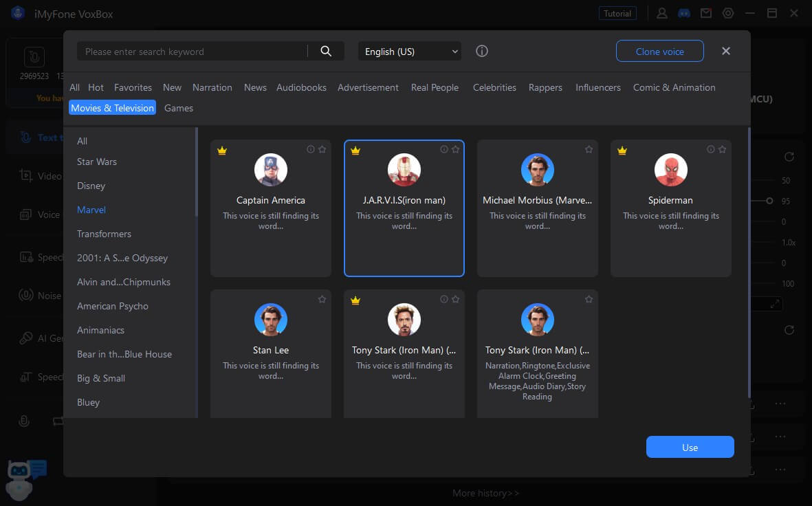Open the chat assistant robot icon
Screen dimensions: 812x506
coord(26,478)
